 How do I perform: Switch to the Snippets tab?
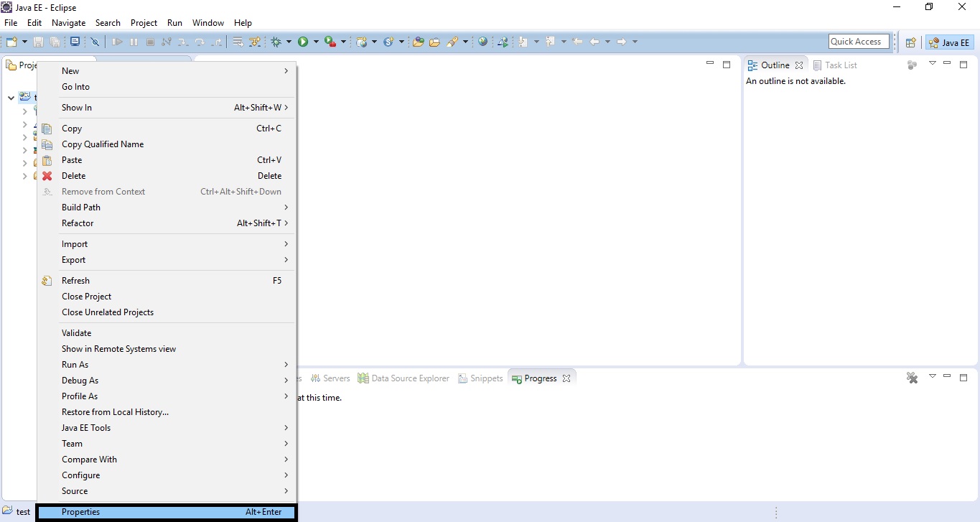(480, 378)
